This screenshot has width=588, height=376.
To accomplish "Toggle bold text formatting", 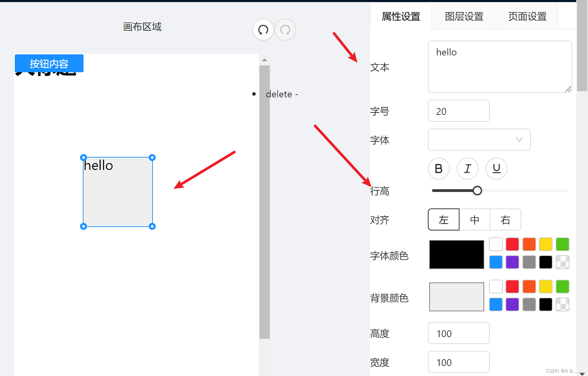I will 439,169.
